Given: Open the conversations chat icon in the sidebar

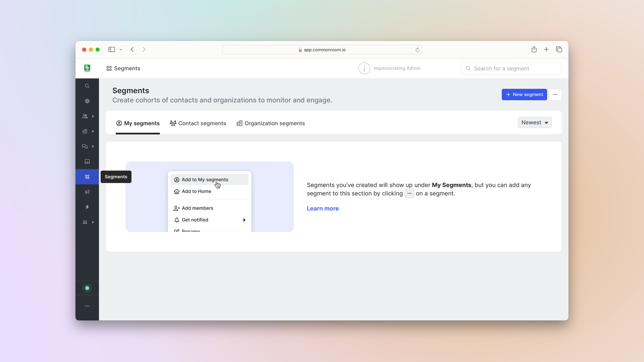Looking at the screenshot, I should click(x=85, y=146).
